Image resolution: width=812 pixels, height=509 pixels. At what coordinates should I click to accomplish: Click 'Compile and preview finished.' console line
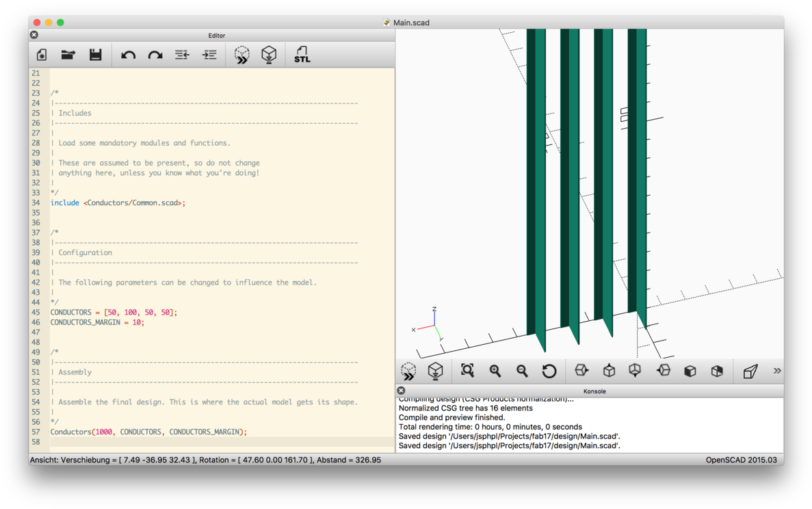coord(451,417)
